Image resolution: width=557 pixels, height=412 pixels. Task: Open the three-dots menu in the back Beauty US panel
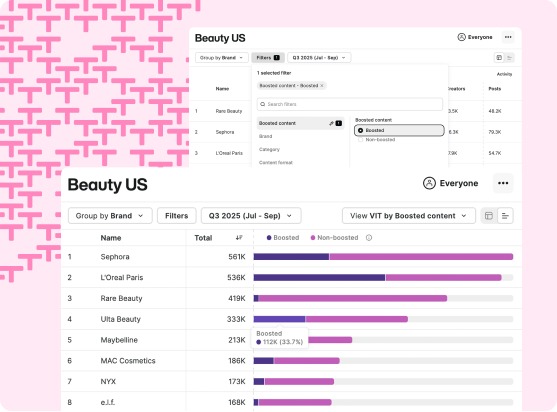pos(508,37)
